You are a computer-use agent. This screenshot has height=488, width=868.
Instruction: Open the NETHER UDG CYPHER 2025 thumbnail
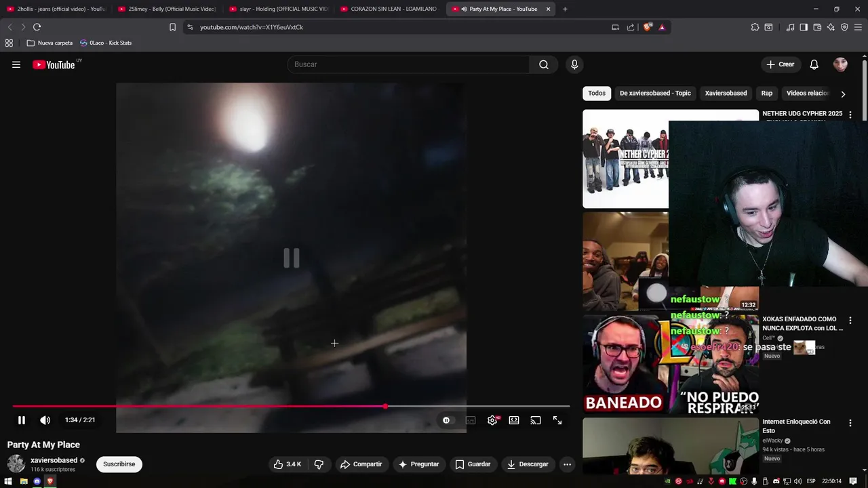(625, 159)
